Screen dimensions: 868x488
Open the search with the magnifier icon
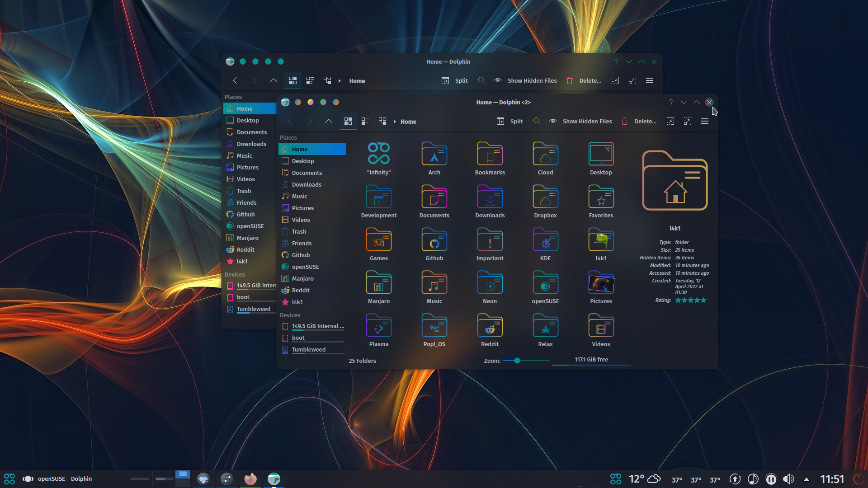[x=537, y=121]
